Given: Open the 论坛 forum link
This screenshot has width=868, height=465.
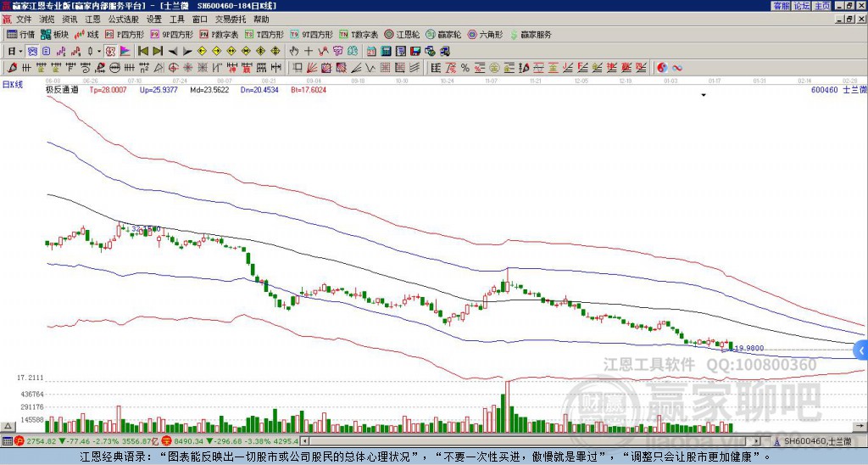Looking at the screenshot, I should coord(802,6).
